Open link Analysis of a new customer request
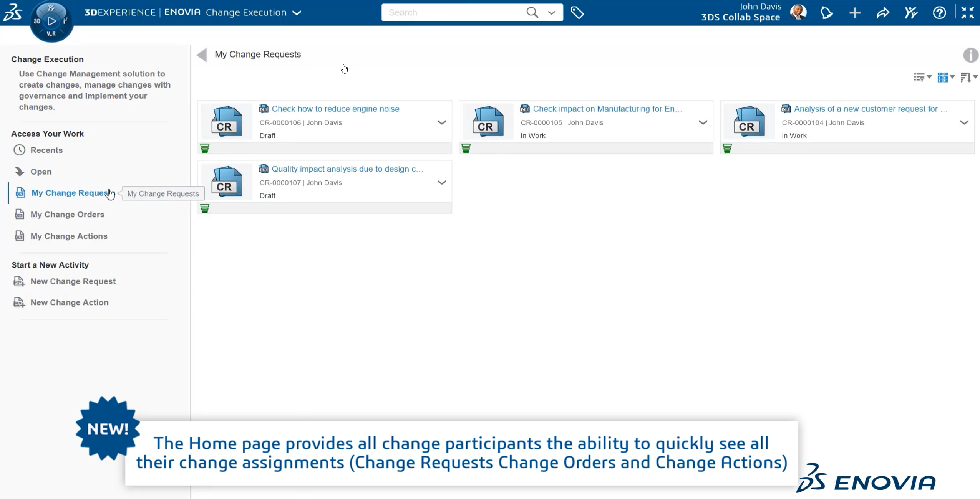The width and height of the screenshot is (980, 499). 870,109
